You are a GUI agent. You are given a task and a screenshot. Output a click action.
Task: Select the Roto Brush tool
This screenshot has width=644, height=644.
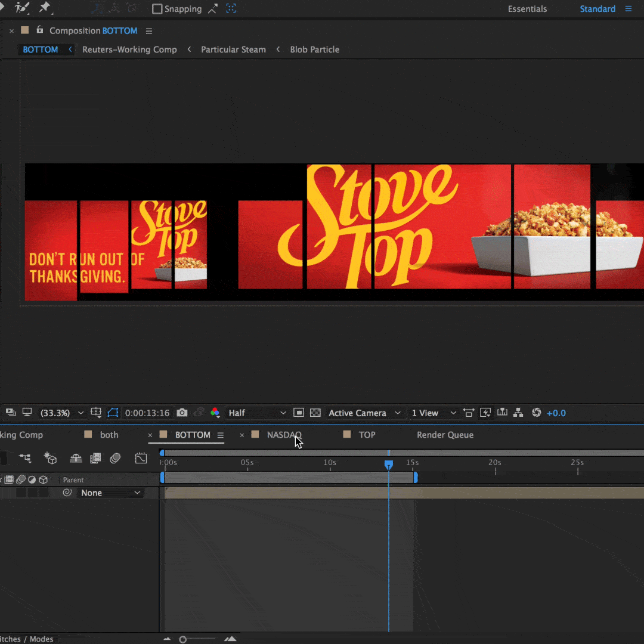[x=22, y=8]
